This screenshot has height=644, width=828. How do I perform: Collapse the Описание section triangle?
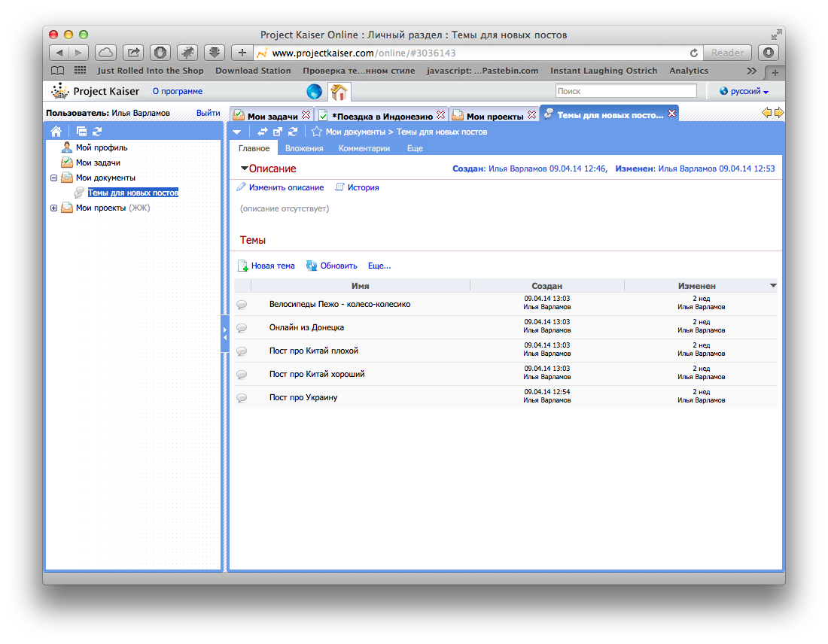244,169
